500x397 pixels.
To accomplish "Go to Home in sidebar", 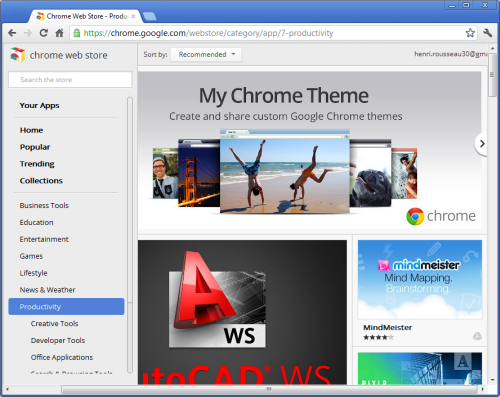I will point(31,130).
